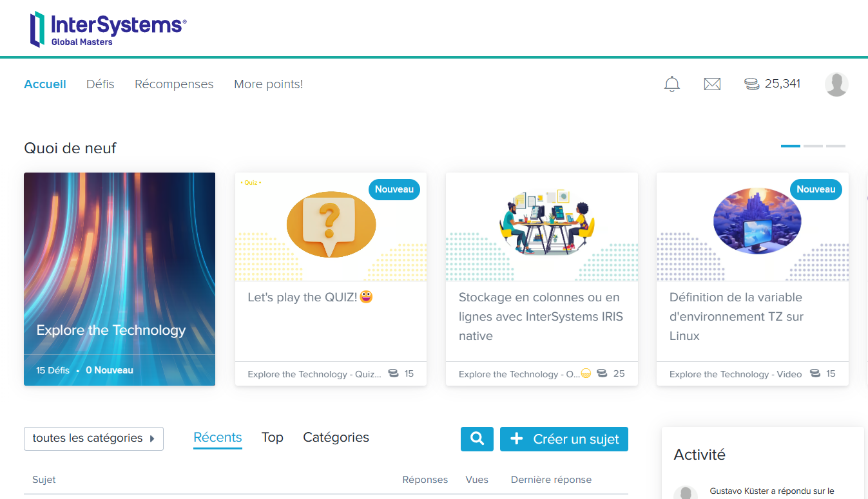
Task: Click the points coins icon in header
Action: click(x=752, y=84)
